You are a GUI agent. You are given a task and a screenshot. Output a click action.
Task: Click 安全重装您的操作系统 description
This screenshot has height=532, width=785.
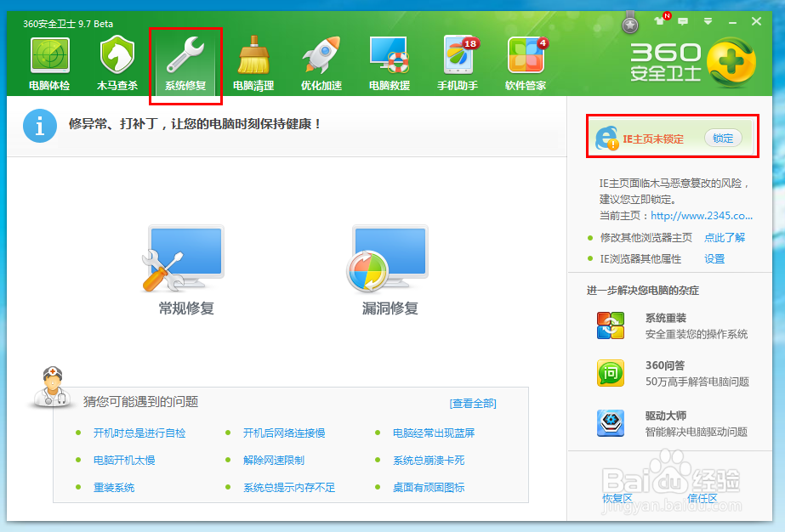(697, 334)
